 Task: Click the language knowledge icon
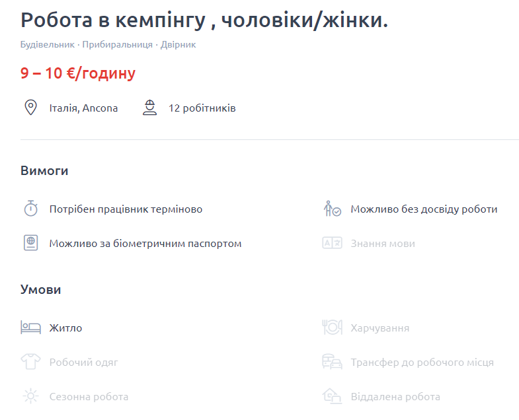coord(332,243)
